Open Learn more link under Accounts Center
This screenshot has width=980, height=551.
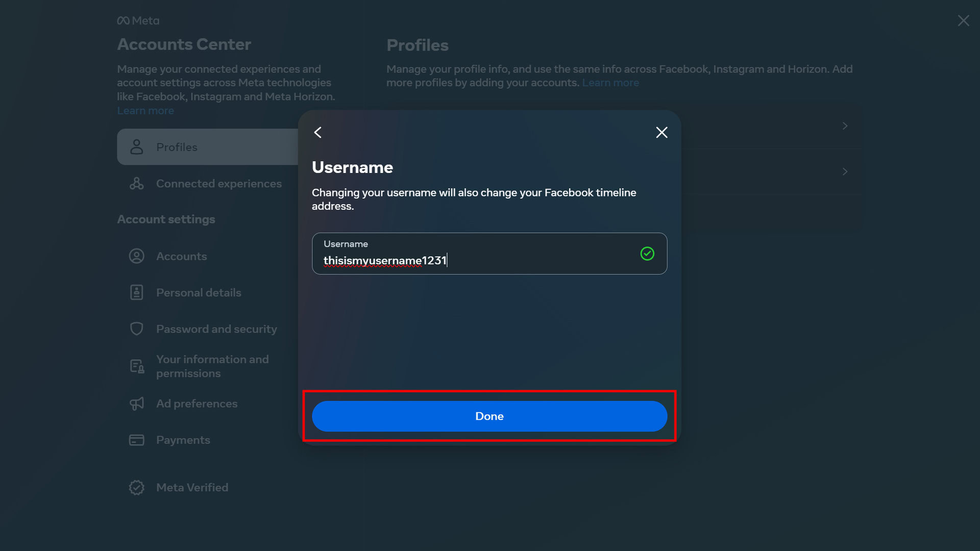pos(145,111)
